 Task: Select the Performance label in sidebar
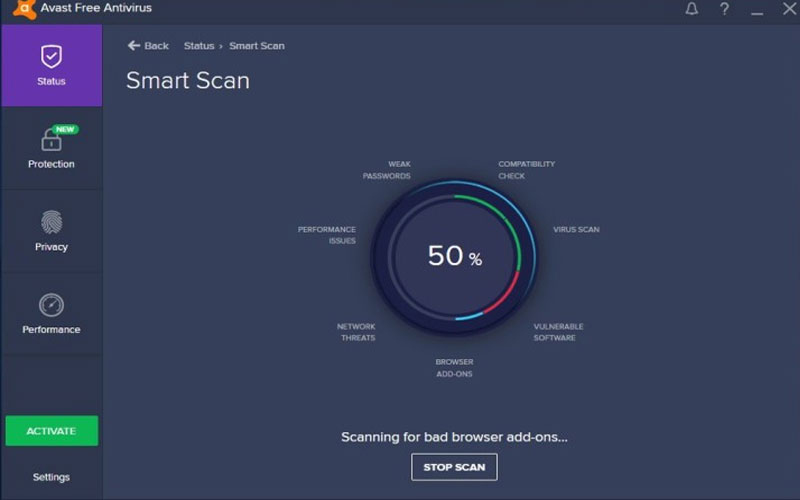pyautogui.click(x=51, y=330)
